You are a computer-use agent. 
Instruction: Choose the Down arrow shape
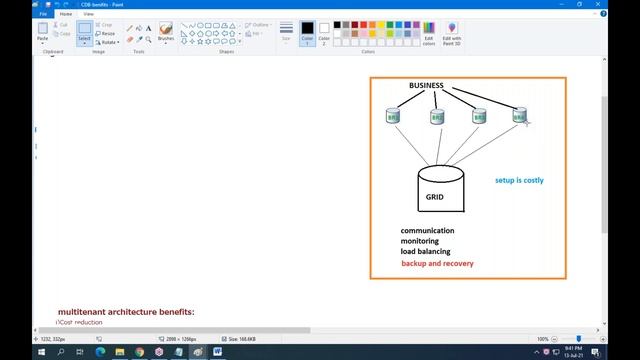[x=184, y=41]
